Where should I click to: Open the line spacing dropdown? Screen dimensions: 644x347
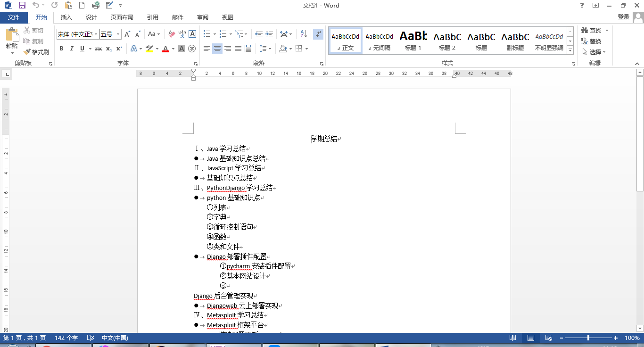[265, 49]
